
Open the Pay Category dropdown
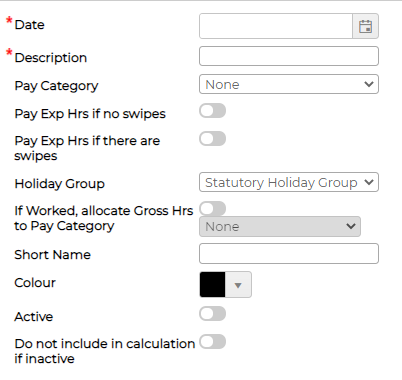(x=289, y=84)
